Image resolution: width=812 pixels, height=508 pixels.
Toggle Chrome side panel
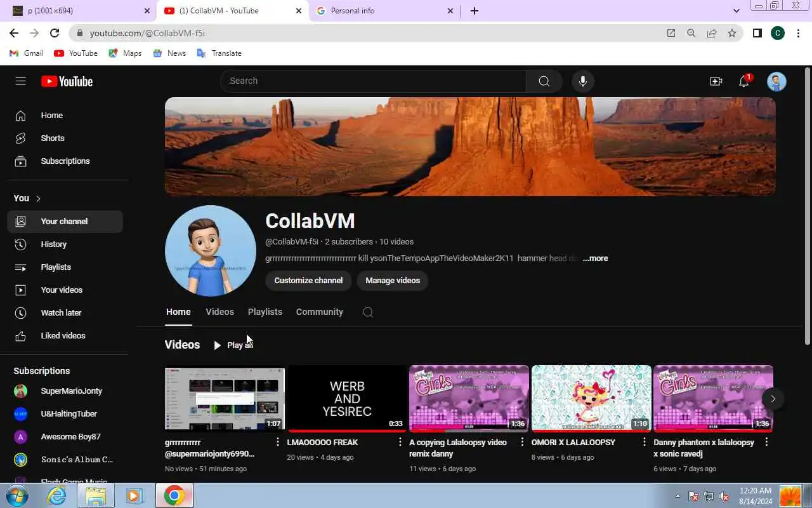(757, 33)
